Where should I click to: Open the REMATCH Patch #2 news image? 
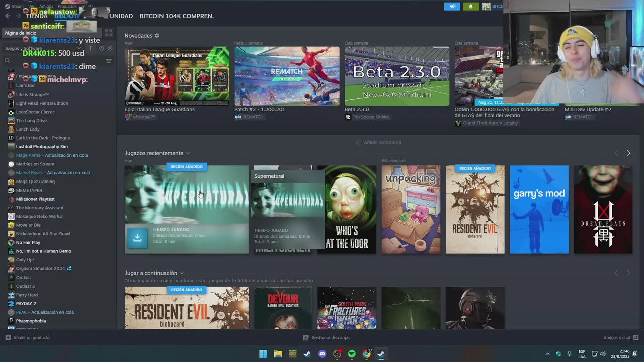pyautogui.click(x=287, y=76)
